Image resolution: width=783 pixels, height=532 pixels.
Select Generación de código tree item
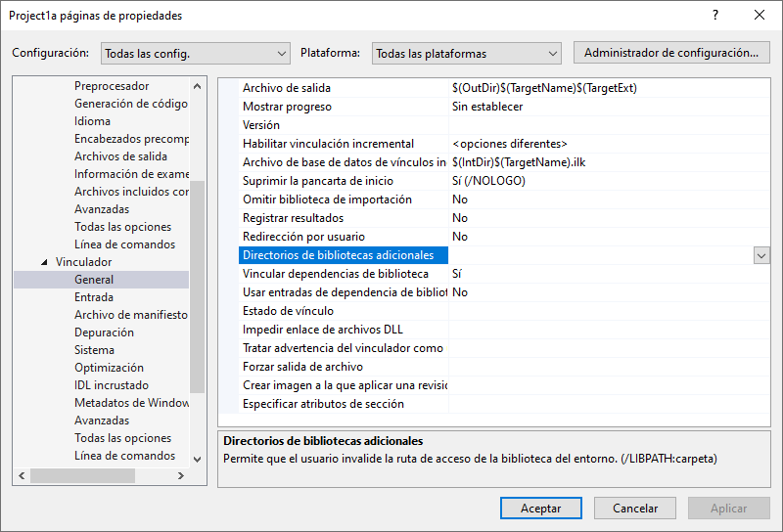click(131, 104)
